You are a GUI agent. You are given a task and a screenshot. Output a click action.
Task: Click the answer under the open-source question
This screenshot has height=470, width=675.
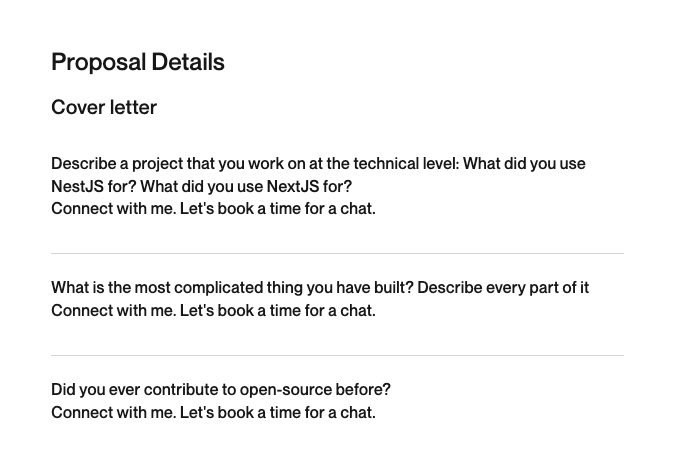coord(213,413)
